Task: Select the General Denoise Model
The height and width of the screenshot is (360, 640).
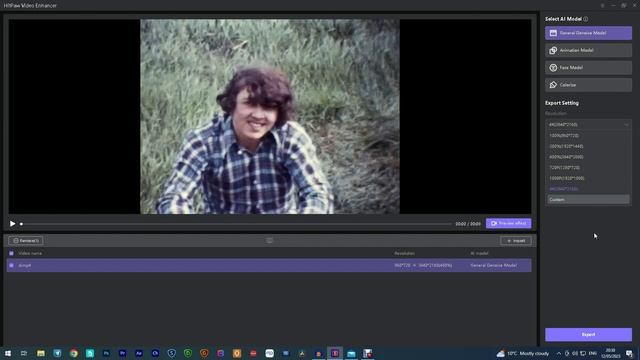Action: tap(588, 33)
